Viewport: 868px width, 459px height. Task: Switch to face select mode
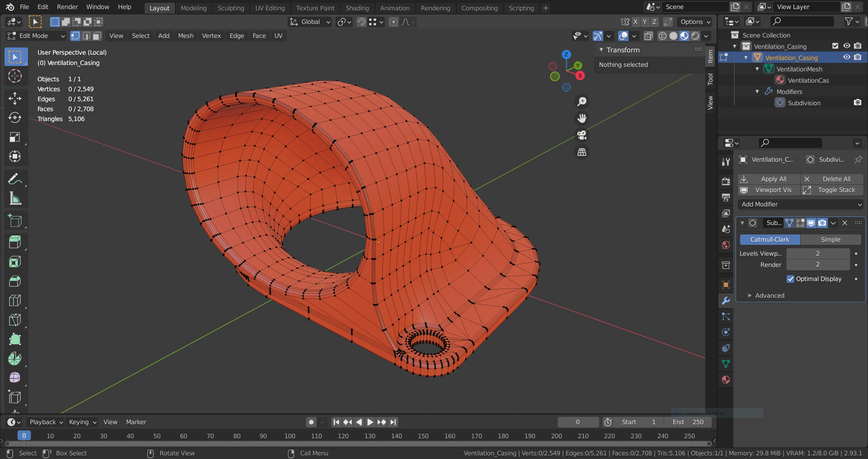click(x=97, y=36)
